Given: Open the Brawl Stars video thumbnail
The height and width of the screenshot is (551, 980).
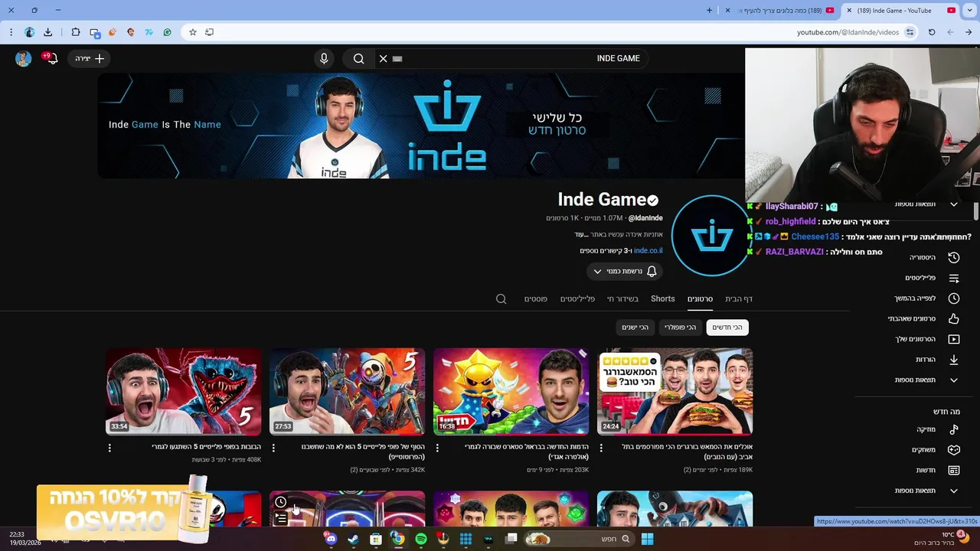Looking at the screenshot, I should (x=511, y=391).
